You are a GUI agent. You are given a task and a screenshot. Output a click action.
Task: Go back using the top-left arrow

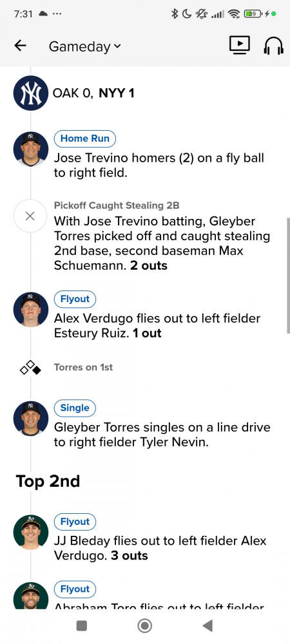(20, 46)
